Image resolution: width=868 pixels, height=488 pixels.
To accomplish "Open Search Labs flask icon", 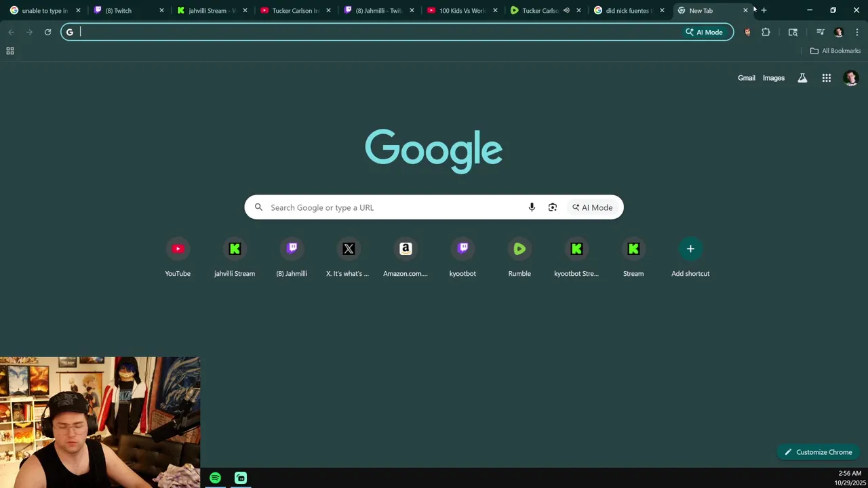I will click(802, 78).
